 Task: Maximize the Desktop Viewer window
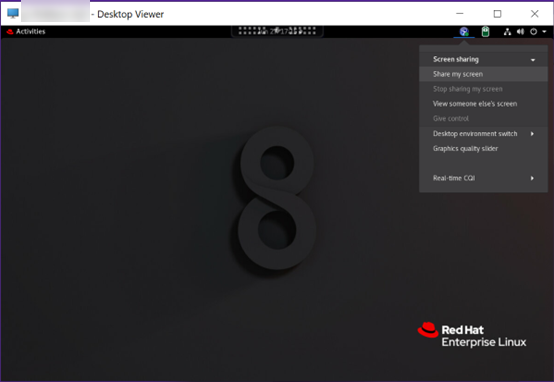[497, 14]
